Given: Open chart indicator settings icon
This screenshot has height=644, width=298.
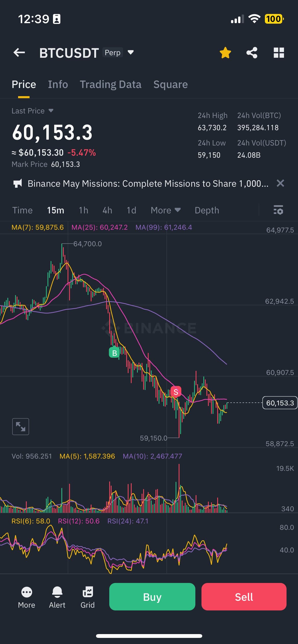Looking at the screenshot, I should click(278, 210).
